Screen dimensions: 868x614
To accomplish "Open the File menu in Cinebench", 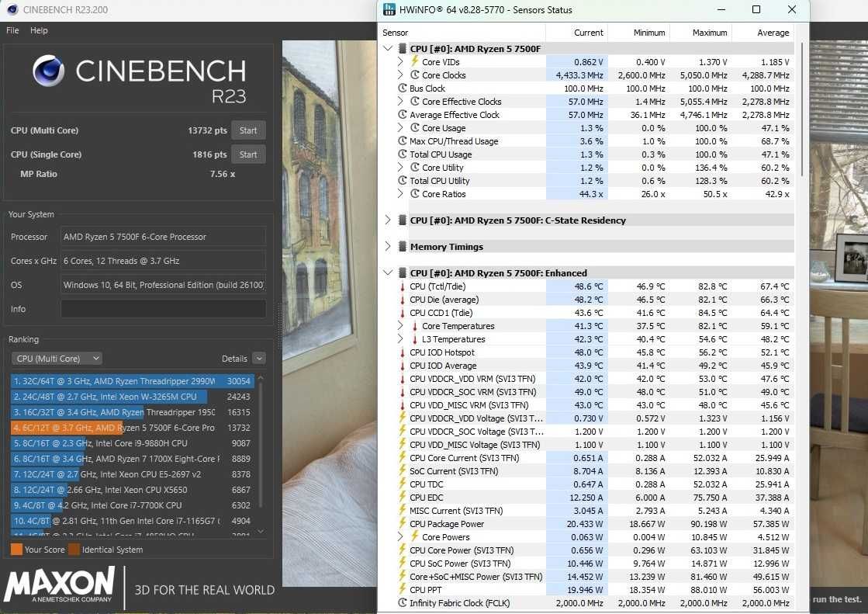I will pyautogui.click(x=12, y=30).
